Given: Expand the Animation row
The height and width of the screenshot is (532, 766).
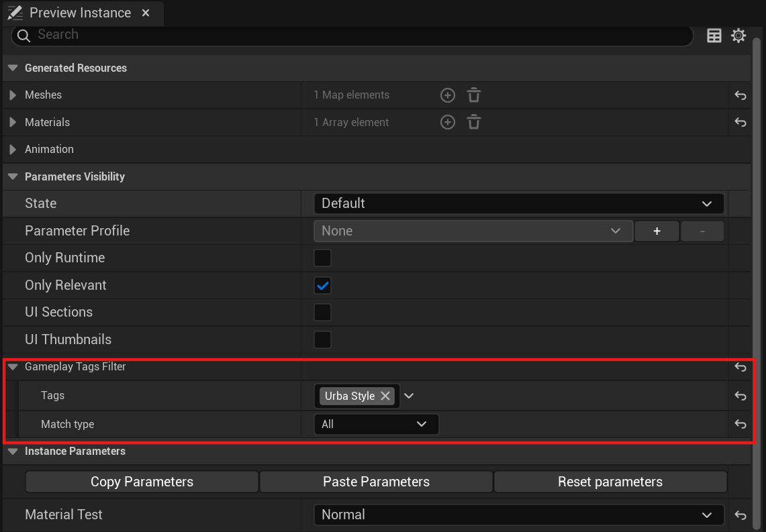Looking at the screenshot, I should (13, 150).
